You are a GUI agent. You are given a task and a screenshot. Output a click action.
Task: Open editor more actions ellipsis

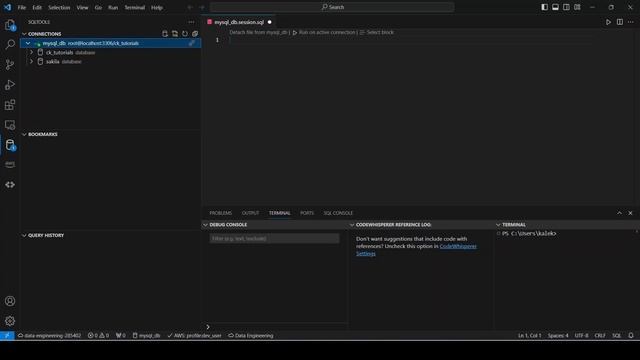[631, 22]
